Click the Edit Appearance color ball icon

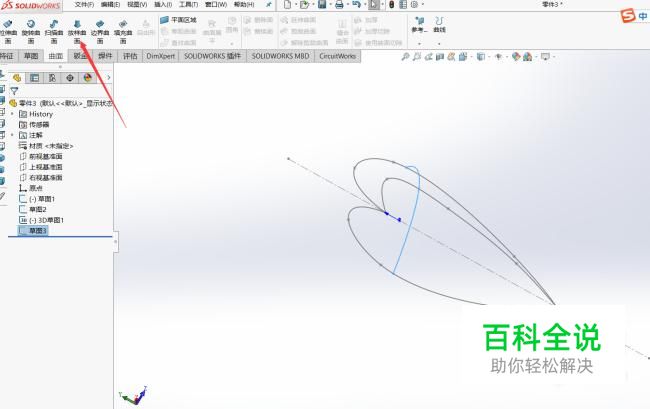[x=516, y=56]
